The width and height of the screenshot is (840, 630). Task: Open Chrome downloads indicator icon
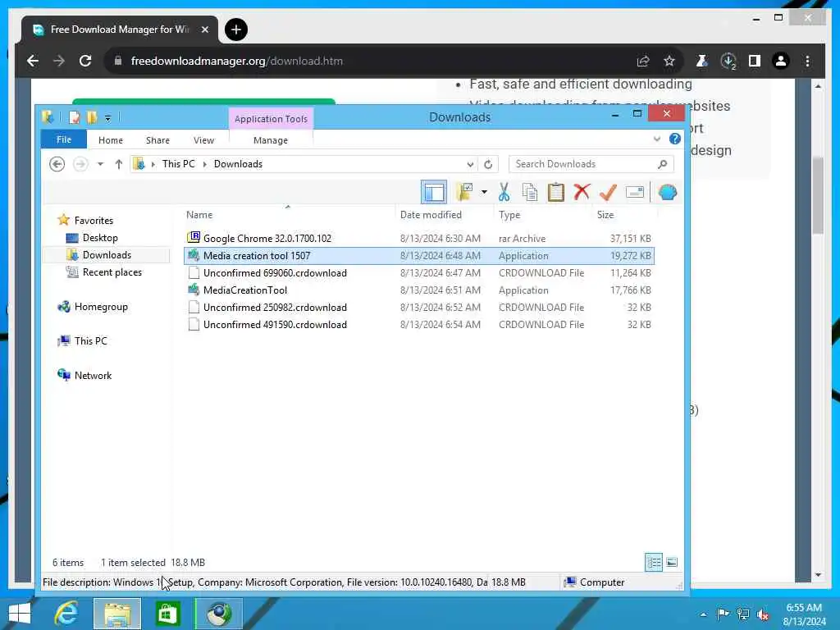[x=728, y=61]
